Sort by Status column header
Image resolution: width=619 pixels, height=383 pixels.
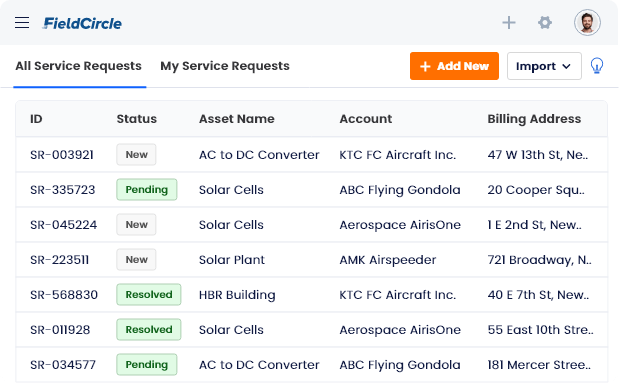137,119
